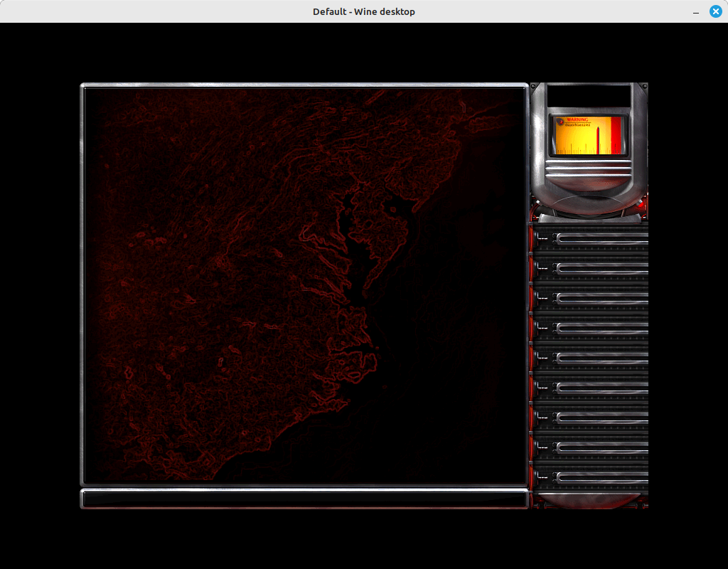Click the red WARNING label on the gauge
Image resolution: width=728 pixels, height=569 pixels.
tap(577, 119)
